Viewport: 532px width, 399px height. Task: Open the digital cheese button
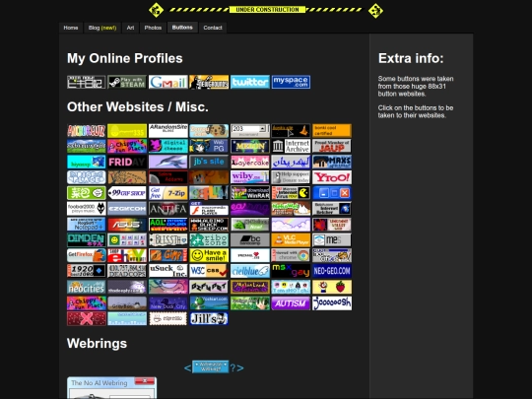click(x=167, y=146)
